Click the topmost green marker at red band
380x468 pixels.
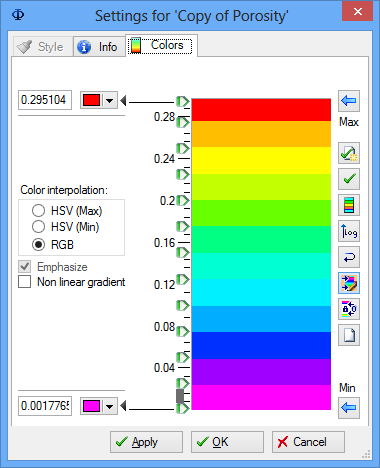183,101
